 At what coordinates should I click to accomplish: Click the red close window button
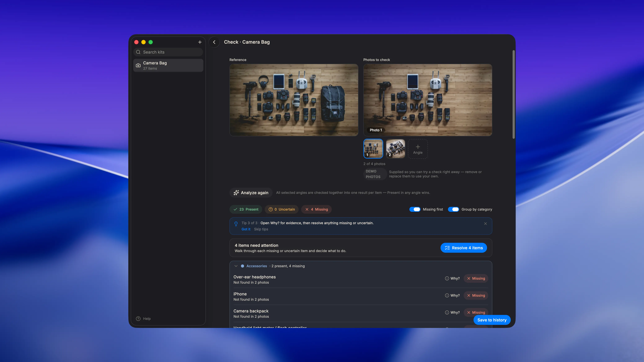click(x=136, y=42)
